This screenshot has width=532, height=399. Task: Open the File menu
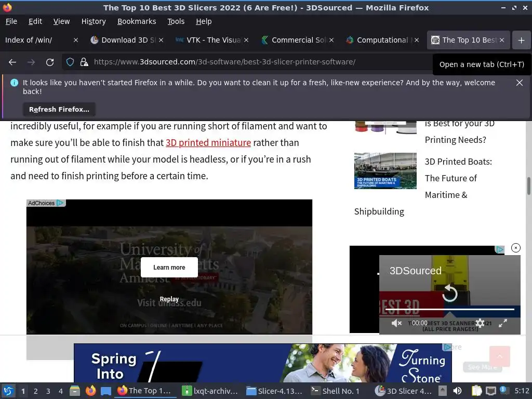coord(11,21)
